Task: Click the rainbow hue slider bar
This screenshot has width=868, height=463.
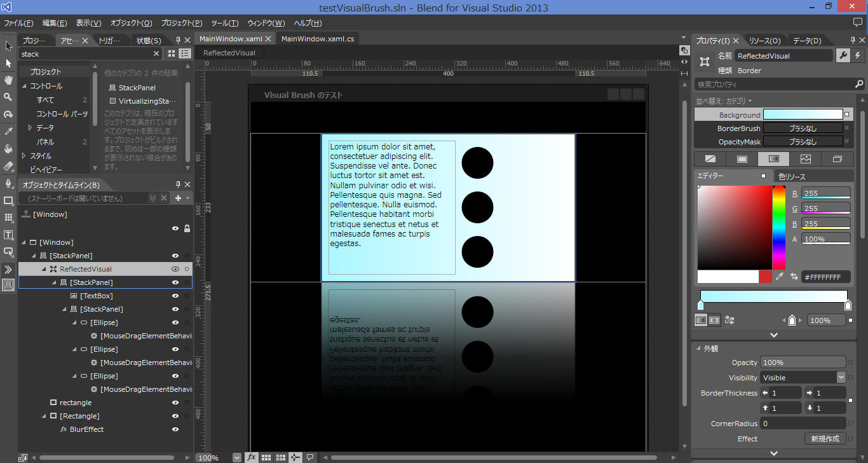Action: (x=778, y=227)
